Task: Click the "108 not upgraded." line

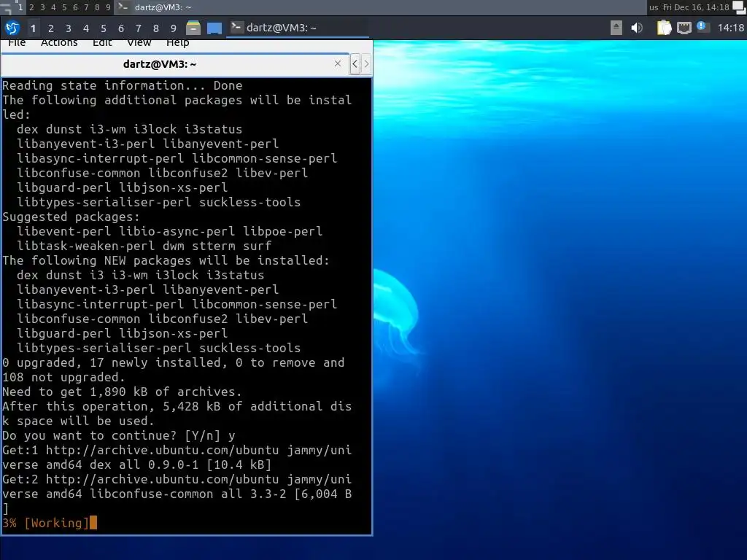Action: click(64, 378)
